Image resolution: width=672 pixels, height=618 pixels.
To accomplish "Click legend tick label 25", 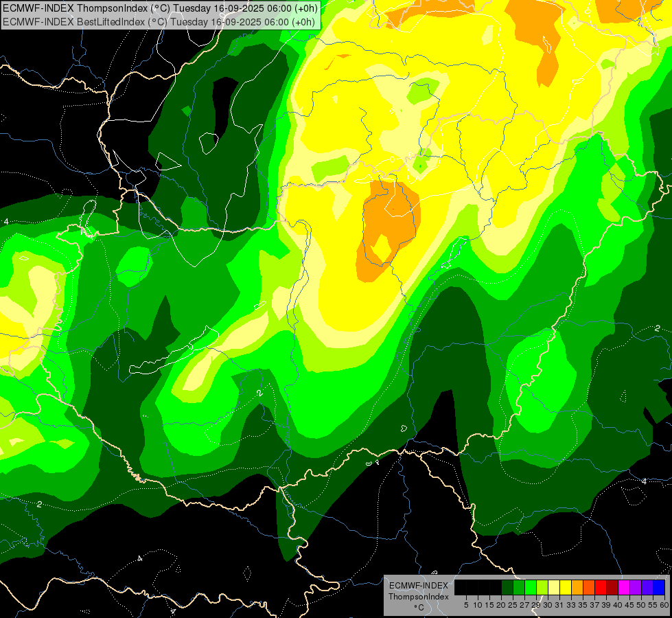I will coord(513,605).
